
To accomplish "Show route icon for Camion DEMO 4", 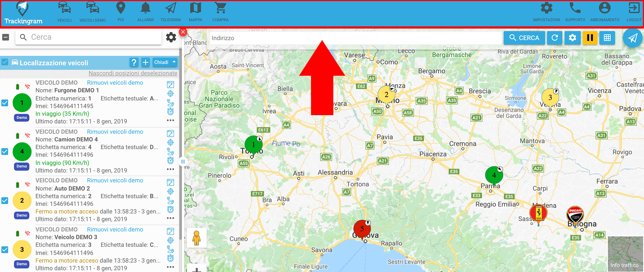I will click(170, 151).
